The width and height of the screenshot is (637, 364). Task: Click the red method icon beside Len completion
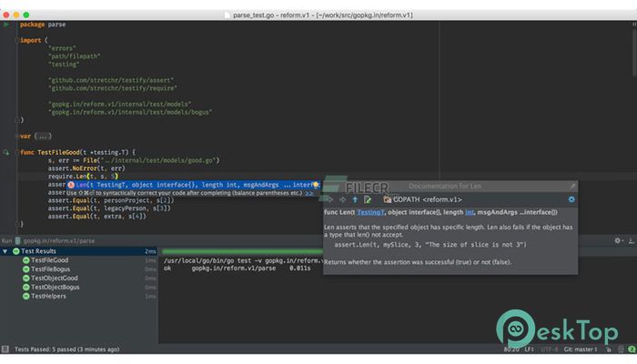pyautogui.click(x=71, y=185)
